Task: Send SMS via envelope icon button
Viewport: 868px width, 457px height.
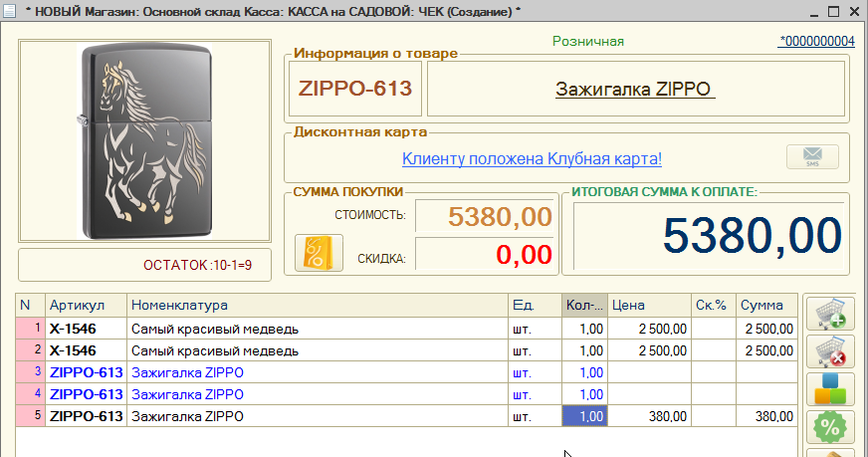Action: tap(812, 157)
